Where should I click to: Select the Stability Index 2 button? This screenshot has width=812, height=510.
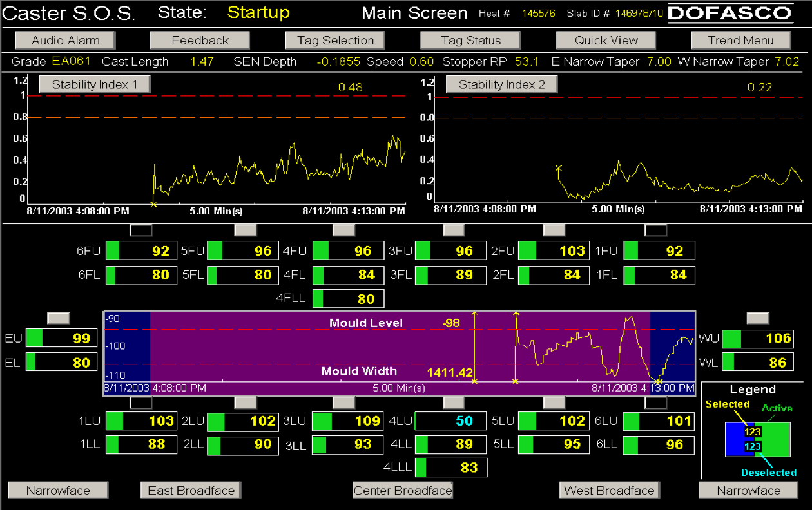[x=501, y=84]
